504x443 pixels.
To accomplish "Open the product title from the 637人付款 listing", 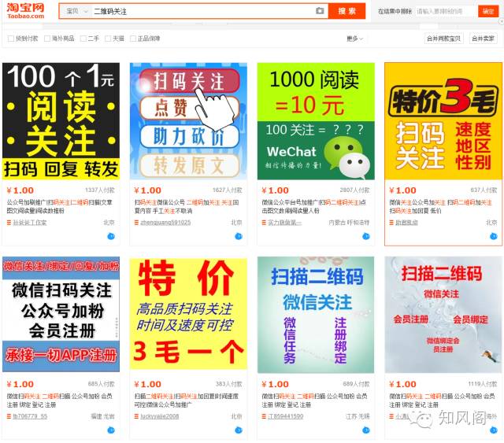I will pyautogui.click(x=441, y=207).
